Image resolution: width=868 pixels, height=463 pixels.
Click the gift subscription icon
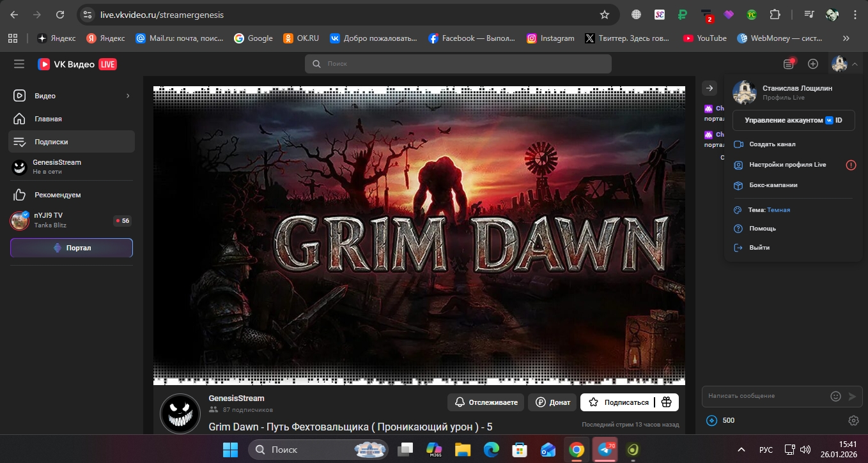pos(666,402)
